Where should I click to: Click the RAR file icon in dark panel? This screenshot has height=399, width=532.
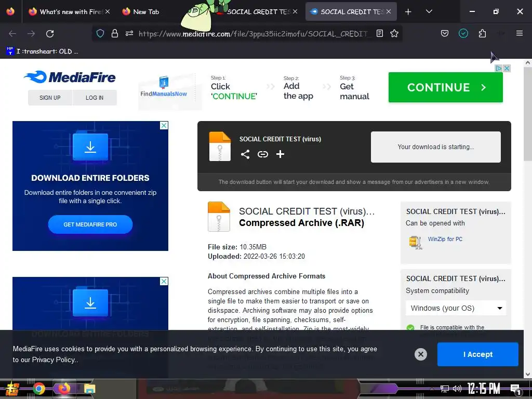click(x=220, y=146)
